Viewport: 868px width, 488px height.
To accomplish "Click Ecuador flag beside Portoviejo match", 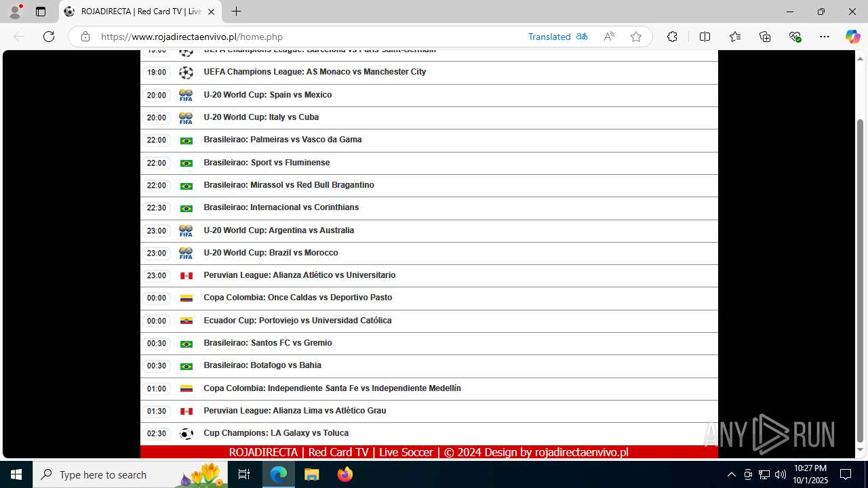I will [x=186, y=321].
